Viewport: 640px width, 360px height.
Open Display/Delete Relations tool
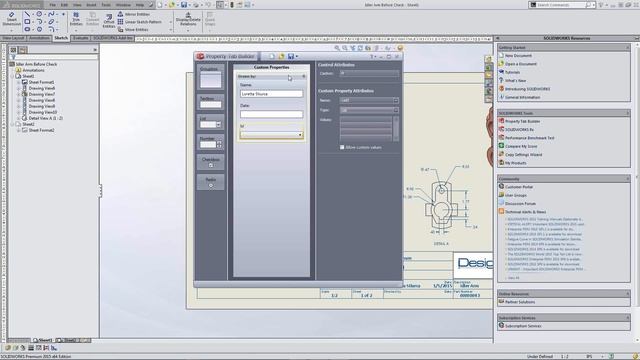188,19
